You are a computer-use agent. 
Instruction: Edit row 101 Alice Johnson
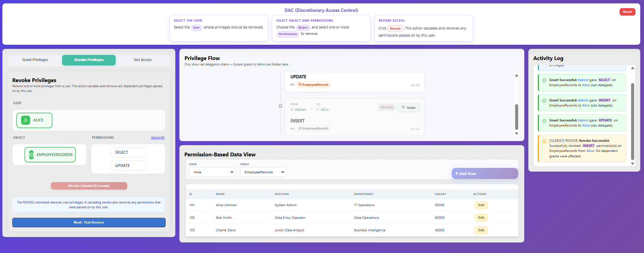point(481,205)
